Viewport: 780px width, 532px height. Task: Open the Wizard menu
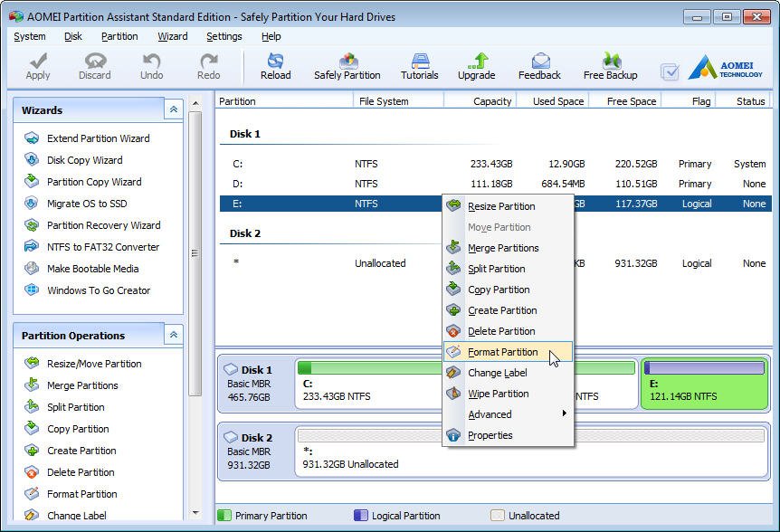point(173,36)
